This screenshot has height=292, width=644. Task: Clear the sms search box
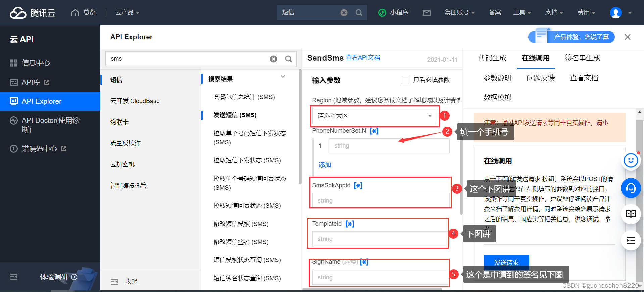click(x=274, y=59)
